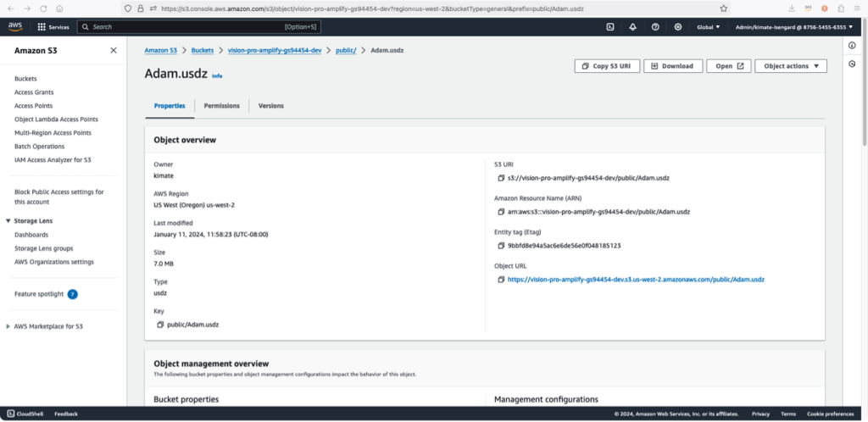Open the Terms footer link

tap(788, 414)
